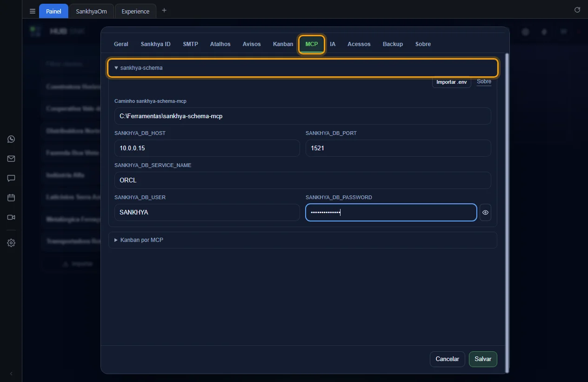Screen dimensions: 588x382
Task: Click the SANKHYA_DB_PORT field
Action: coord(398,148)
